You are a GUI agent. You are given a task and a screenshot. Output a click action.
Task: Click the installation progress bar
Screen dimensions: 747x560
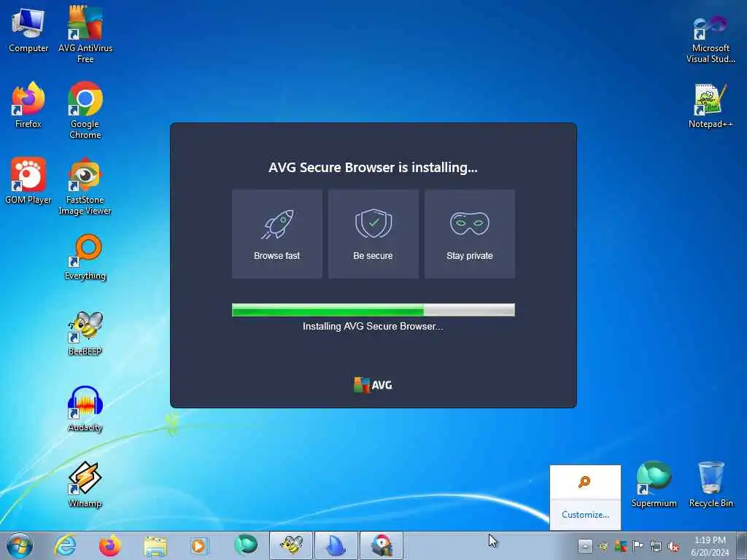tap(373, 309)
